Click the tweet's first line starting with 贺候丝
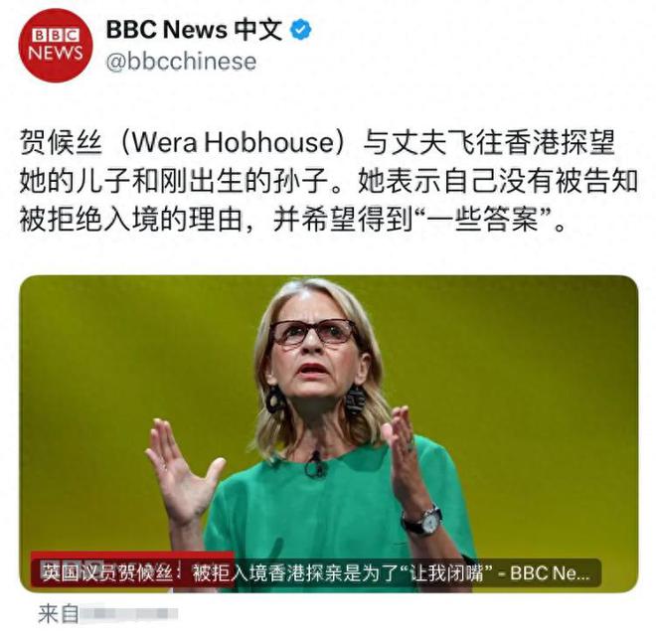Image resolution: width=656 pixels, height=644 pixels. click(x=317, y=142)
